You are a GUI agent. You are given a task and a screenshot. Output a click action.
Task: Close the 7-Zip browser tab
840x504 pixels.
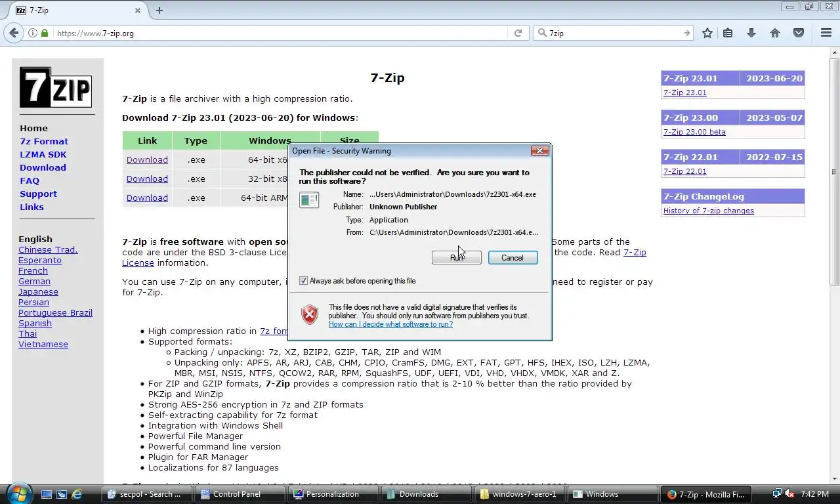(x=138, y=10)
